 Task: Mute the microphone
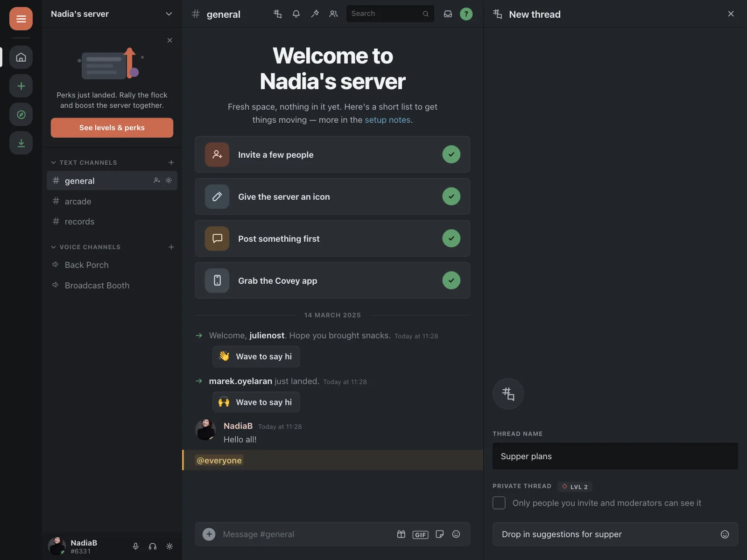pyautogui.click(x=135, y=546)
